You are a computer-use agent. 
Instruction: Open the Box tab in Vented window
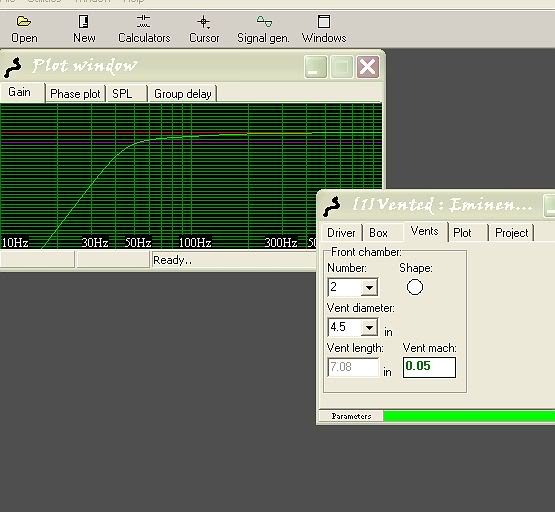point(383,233)
